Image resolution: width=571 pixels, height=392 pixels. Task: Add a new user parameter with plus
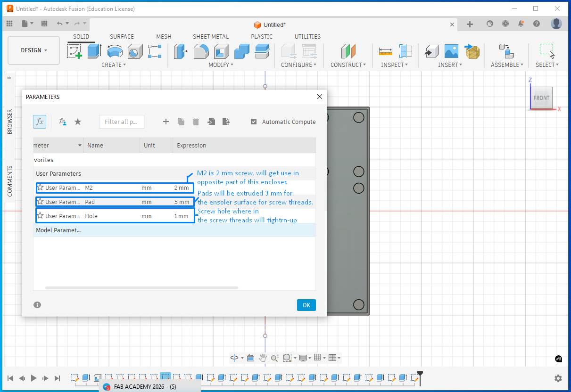(166, 122)
